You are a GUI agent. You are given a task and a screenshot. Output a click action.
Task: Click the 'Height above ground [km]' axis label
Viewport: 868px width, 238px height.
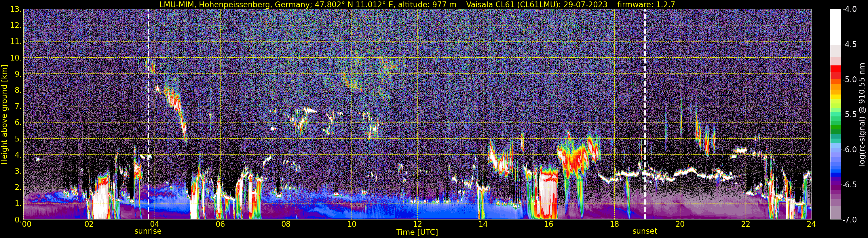point(4,115)
